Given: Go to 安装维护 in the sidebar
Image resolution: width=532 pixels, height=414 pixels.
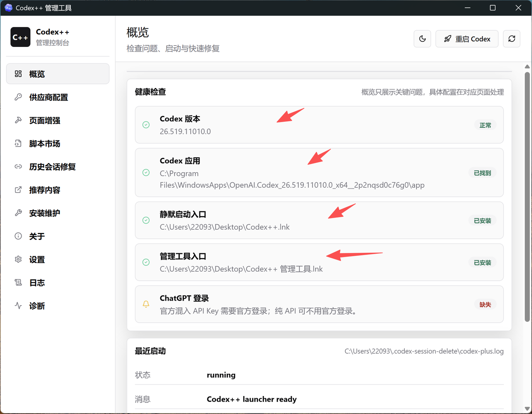Looking at the screenshot, I should (x=58, y=213).
